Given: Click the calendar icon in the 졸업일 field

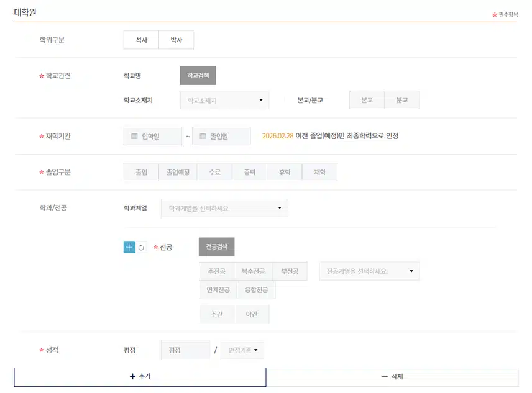Looking at the screenshot, I should tap(203, 136).
